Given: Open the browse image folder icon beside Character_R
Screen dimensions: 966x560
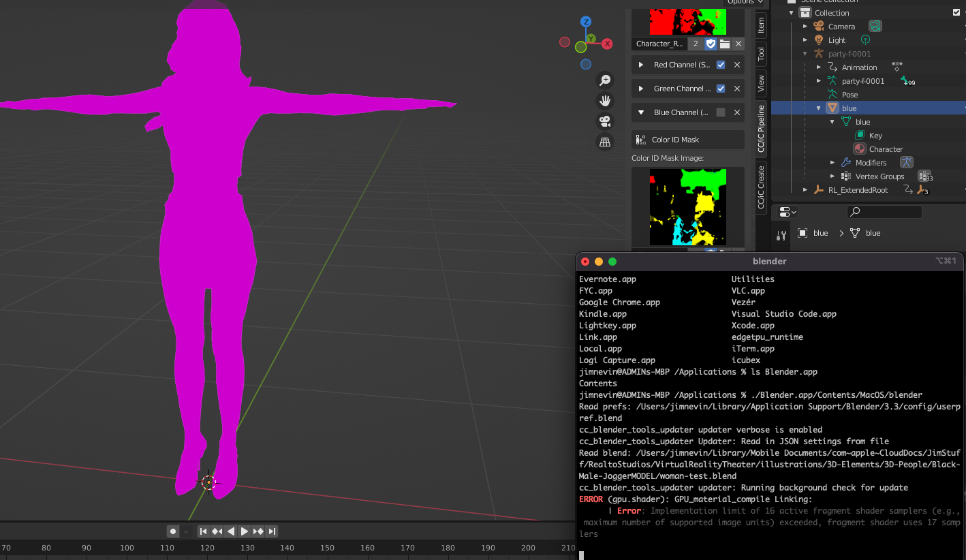Looking at the screenshot, I should pyautogui.click(x=726, y=44).
